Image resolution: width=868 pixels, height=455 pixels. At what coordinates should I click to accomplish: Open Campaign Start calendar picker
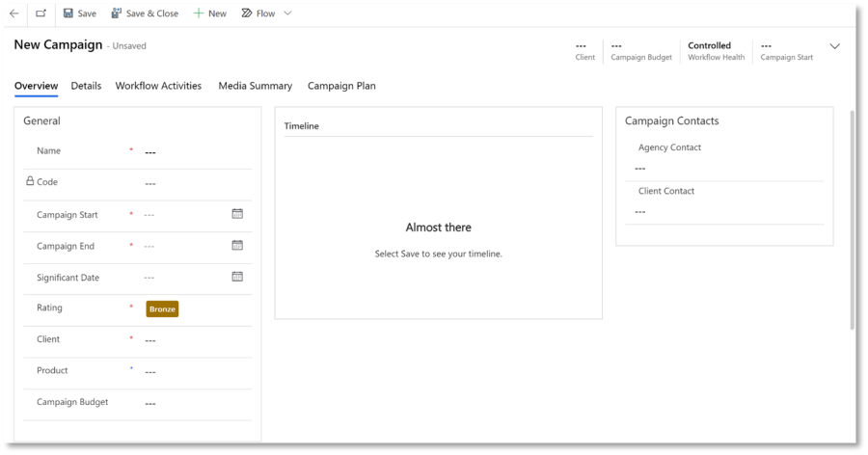point(237,214)
